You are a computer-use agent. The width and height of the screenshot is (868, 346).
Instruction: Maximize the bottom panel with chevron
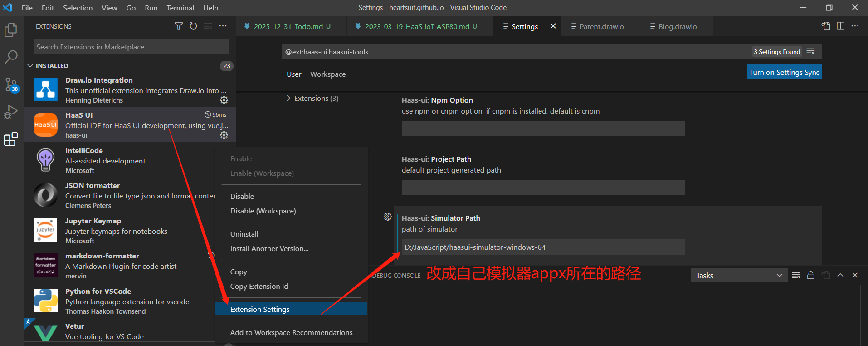(840, 275)
